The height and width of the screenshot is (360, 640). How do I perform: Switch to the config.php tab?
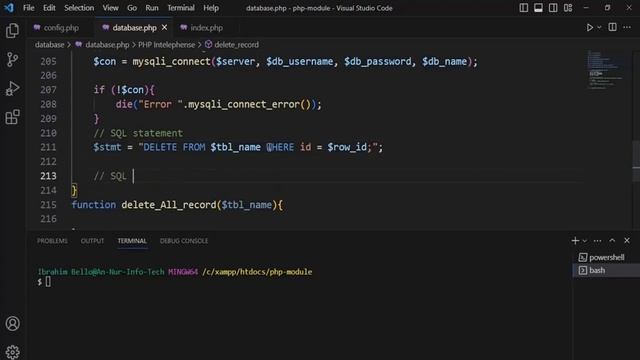[61, 28]
